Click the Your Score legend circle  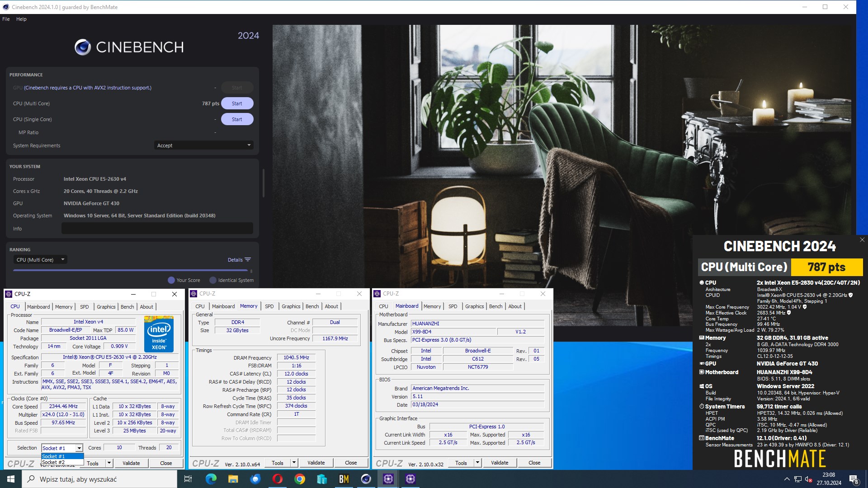(171, 280)
